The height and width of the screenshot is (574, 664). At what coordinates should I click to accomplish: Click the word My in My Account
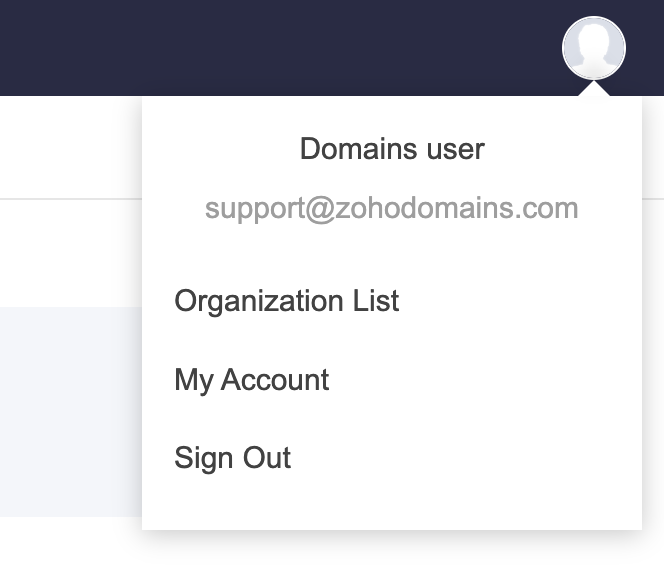pos(193,380)
